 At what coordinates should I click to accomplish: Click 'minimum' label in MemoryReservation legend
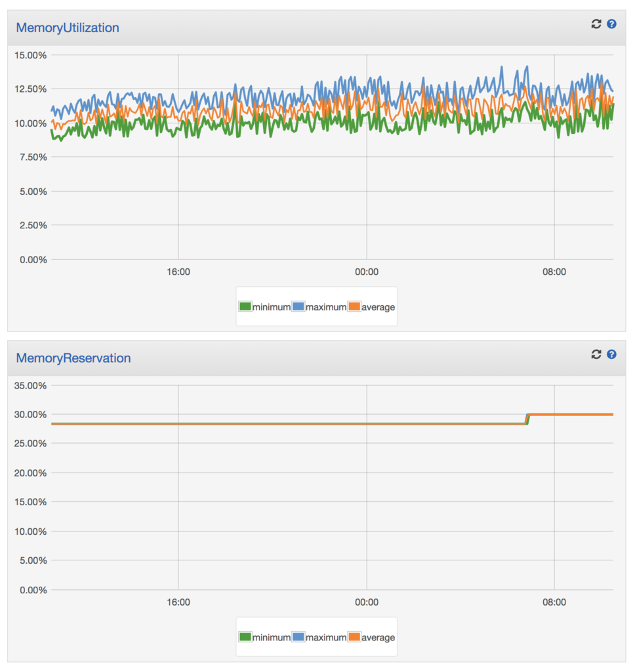[271, 638]
